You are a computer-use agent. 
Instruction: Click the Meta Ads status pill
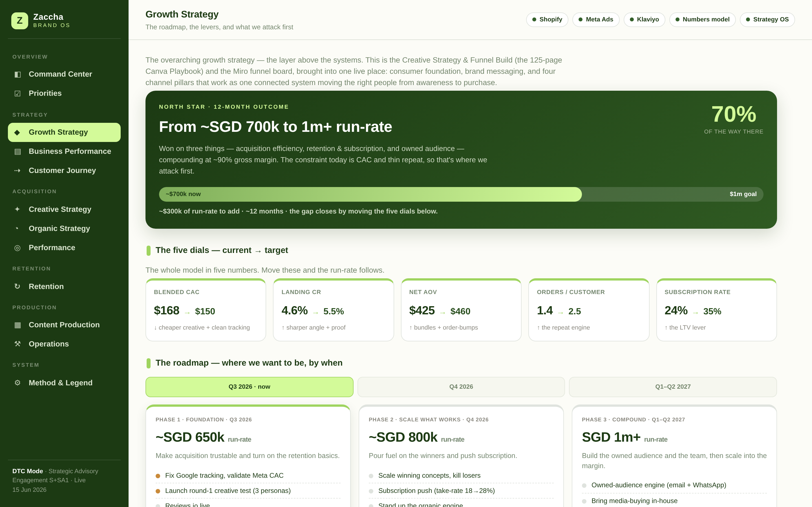click(x=595, y=19)
